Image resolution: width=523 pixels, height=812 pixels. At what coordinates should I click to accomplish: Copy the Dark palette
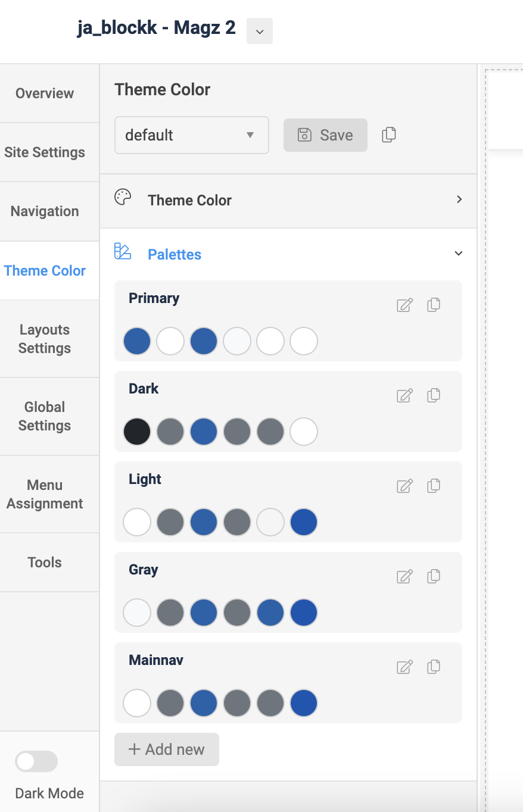[434, 395]
